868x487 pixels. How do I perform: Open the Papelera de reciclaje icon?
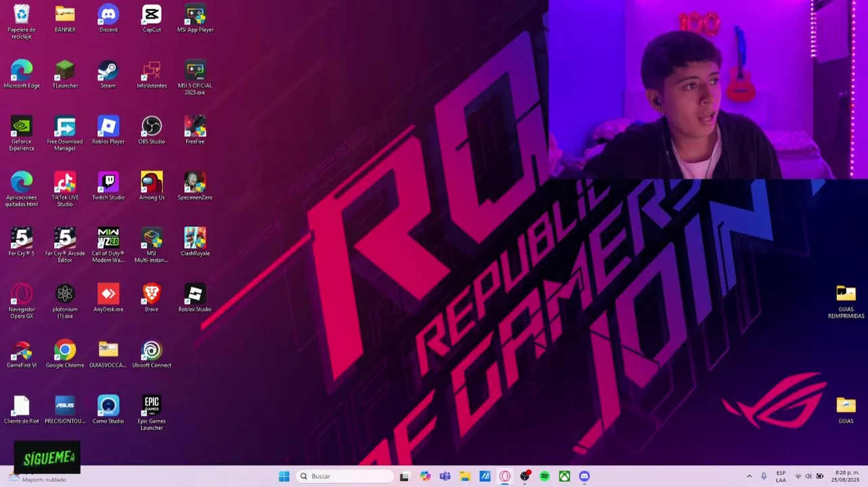(x=22, y=21)
